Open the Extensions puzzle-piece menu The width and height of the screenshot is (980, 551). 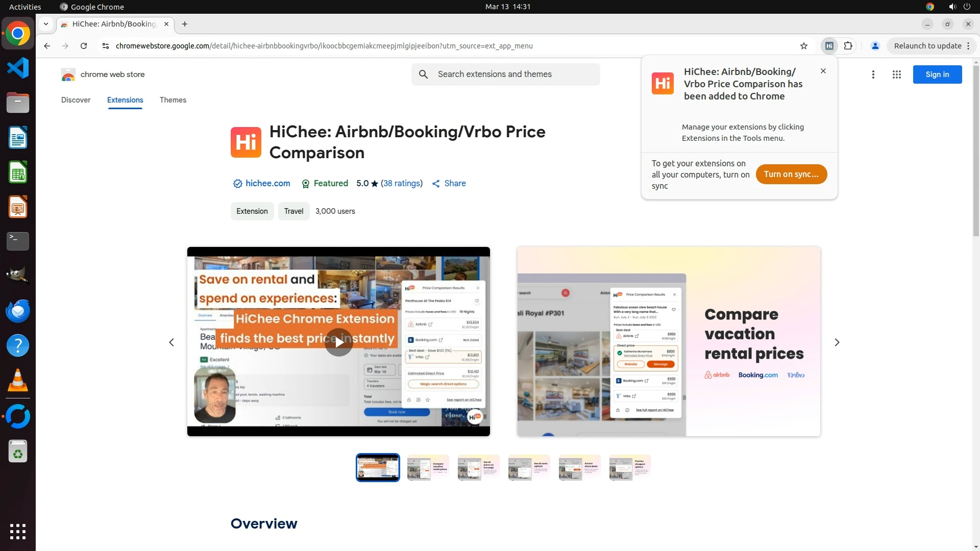(848, 46)
